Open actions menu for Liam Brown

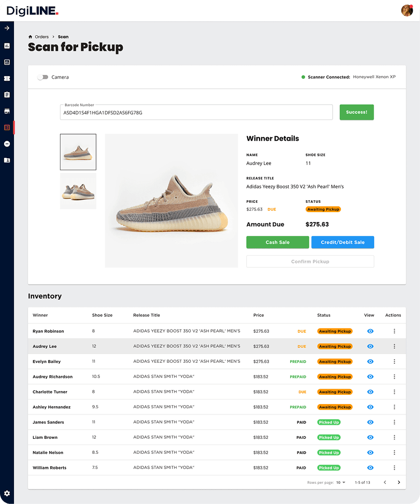point(394,437)
